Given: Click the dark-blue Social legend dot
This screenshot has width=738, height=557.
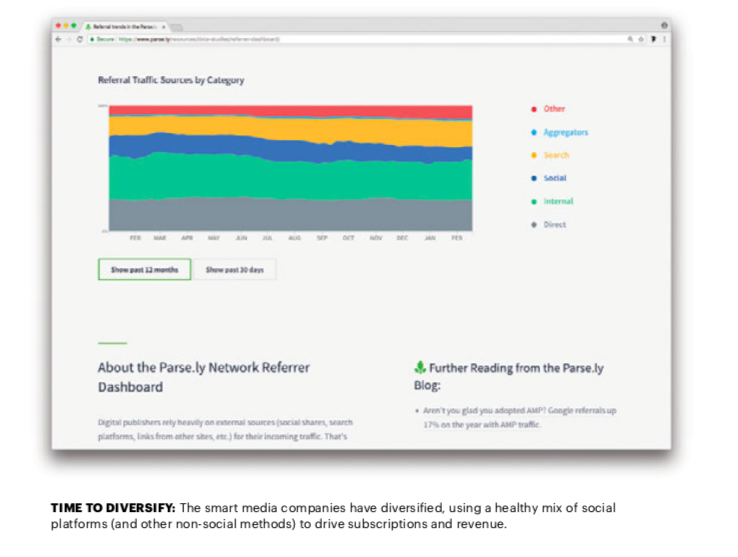Looking at the screenshot, I should [x=534, y=178].
